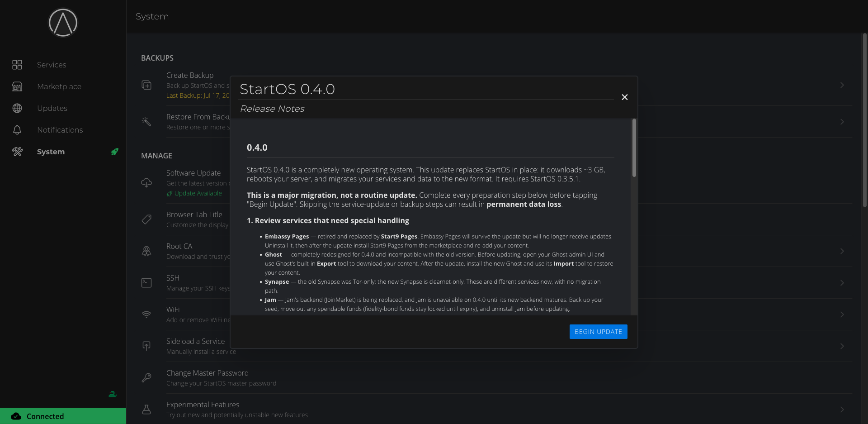Open the WiFi row chevron
This screenshot has height=424, width=868.
pyautogui.click(x=842, y=314)
